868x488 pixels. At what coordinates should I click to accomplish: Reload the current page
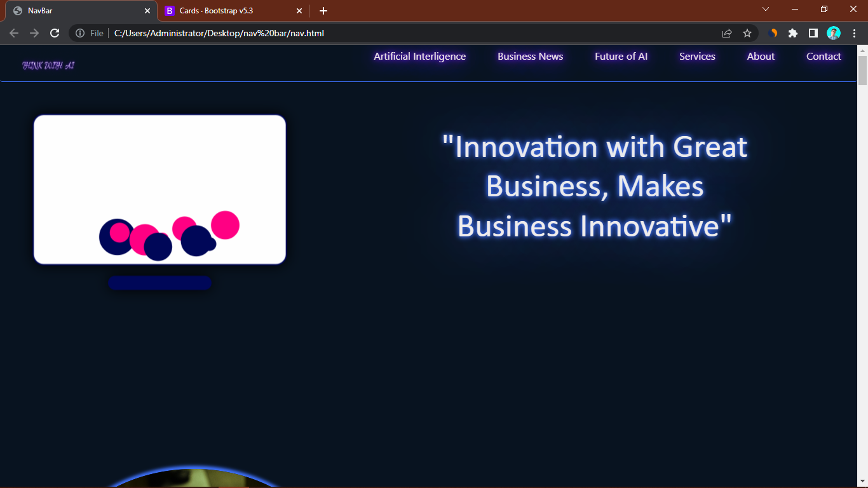[55, 33]
